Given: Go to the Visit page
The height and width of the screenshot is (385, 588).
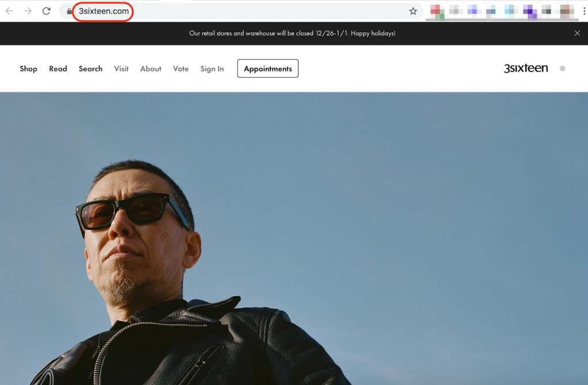Looking at the screenshot, I should (121, 68).
